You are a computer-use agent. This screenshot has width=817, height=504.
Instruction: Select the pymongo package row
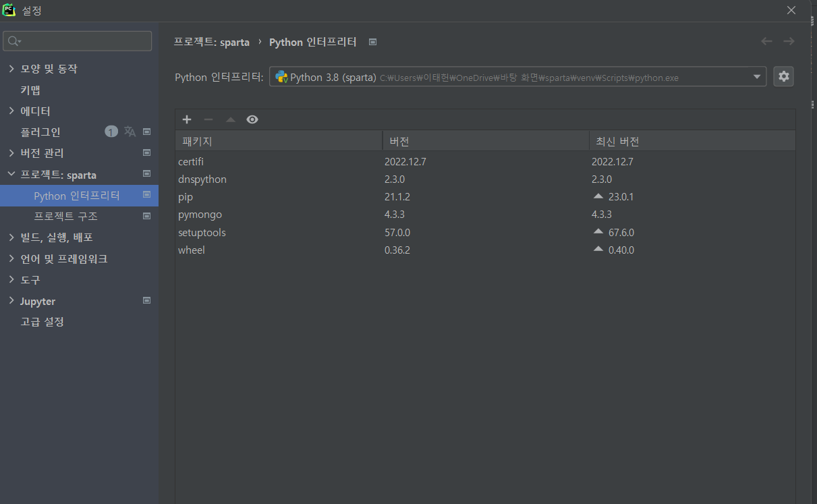point(485,215)
